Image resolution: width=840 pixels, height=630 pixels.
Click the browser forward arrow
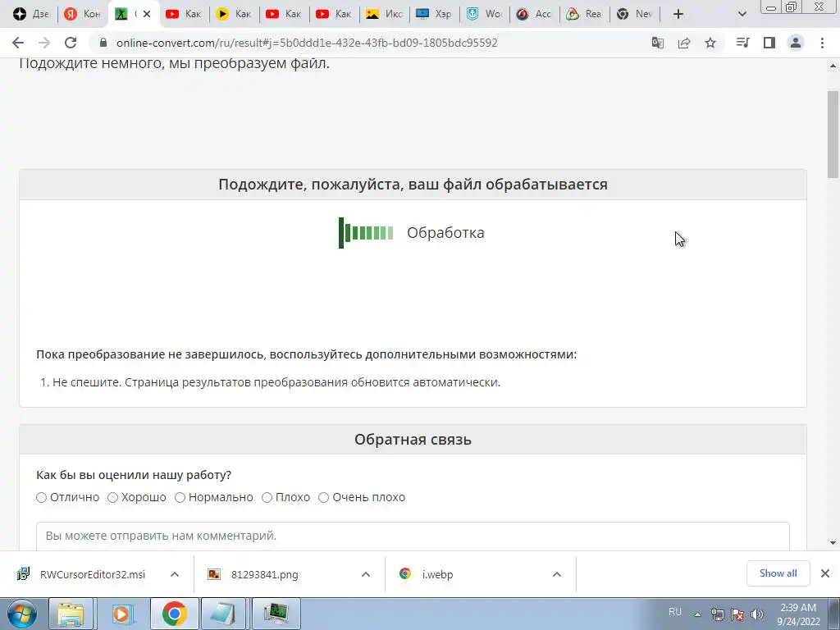44,43
